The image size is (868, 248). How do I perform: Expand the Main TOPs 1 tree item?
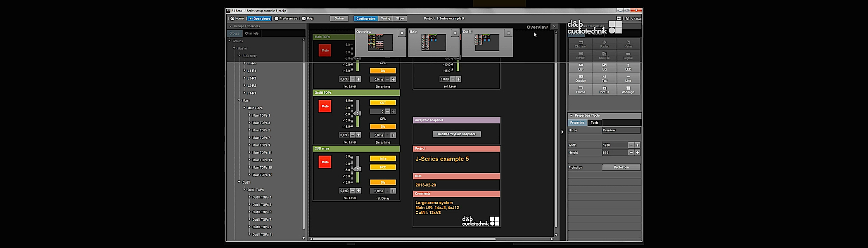coord(249,115)
